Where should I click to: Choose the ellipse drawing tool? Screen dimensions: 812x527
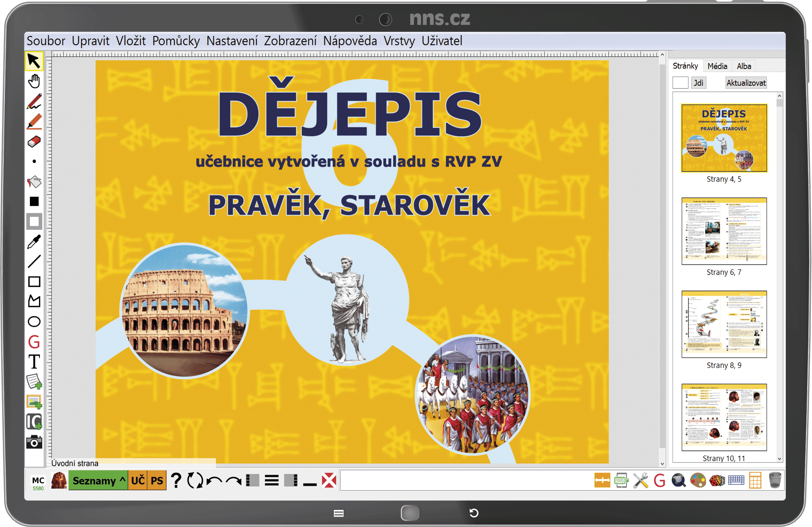[x=34, y=322]
